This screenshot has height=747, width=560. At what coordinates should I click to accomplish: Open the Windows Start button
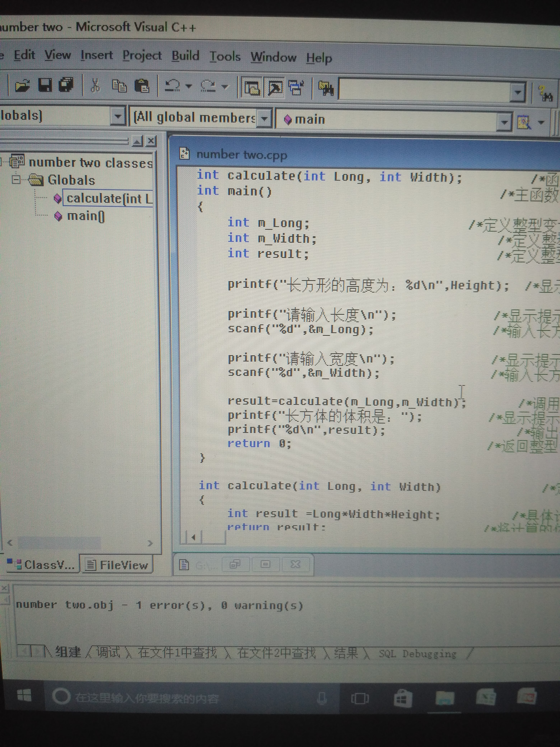coord(24,695)
